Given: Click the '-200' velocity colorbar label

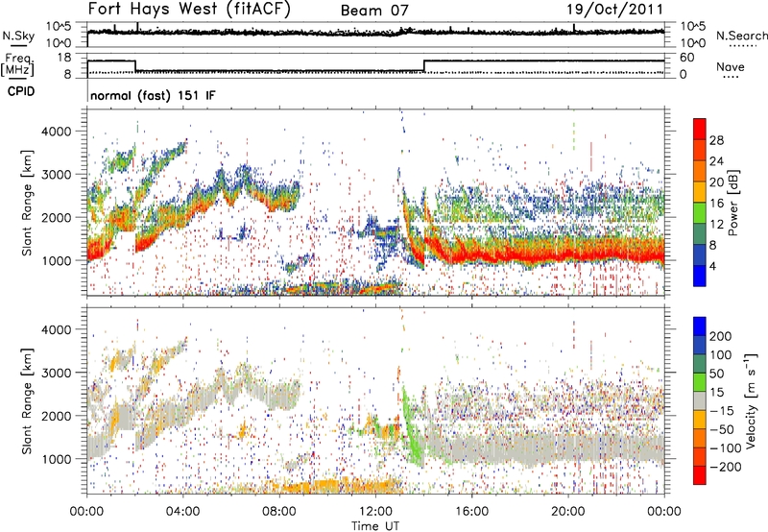Looking at the screenshot, I should pos(725,467).
